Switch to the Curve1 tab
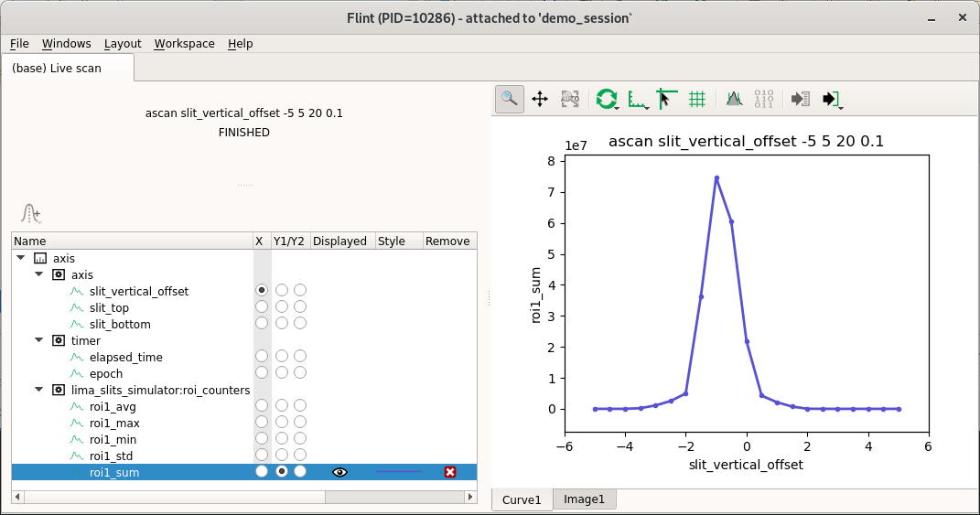The image size is (980, 515). pos(522,499)
